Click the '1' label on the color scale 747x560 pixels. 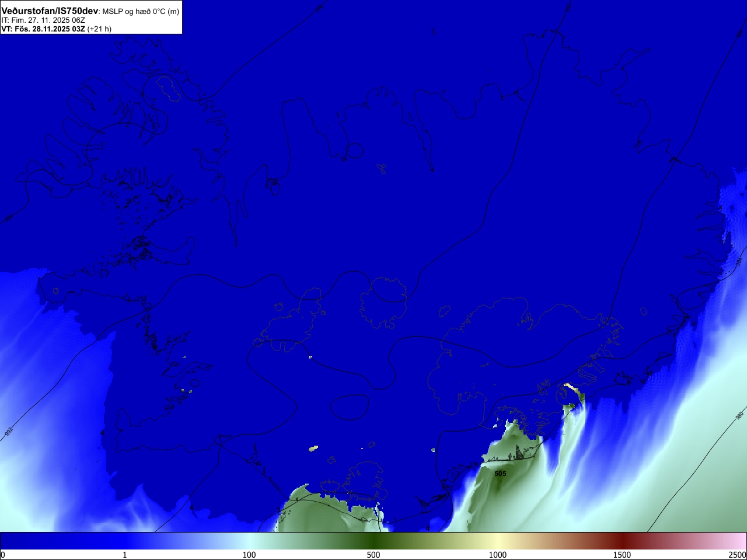[x=124, y=555]
